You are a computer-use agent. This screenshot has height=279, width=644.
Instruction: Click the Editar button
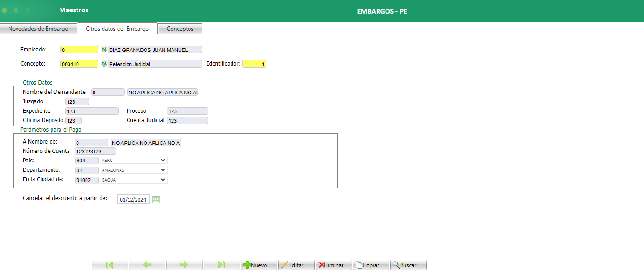point(296,265)
